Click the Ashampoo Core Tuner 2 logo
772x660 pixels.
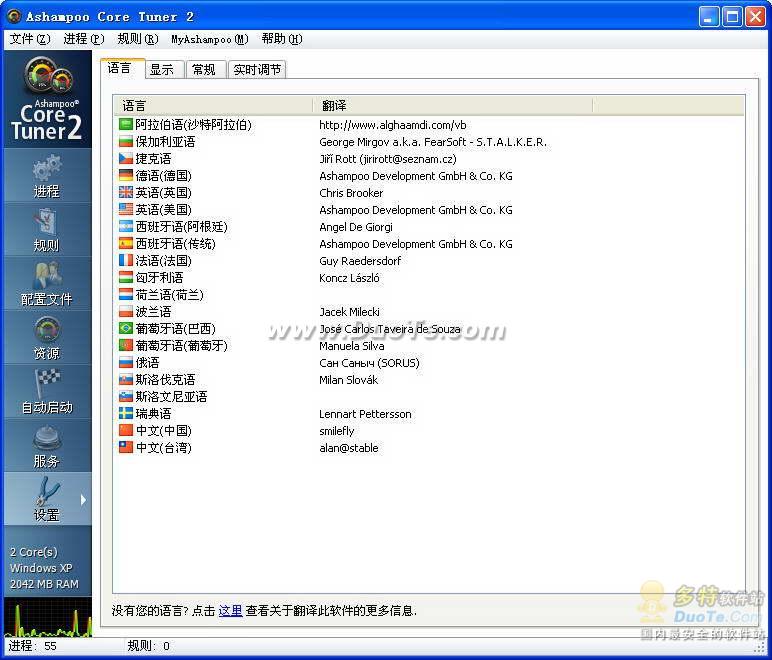(x=46, y=100)
